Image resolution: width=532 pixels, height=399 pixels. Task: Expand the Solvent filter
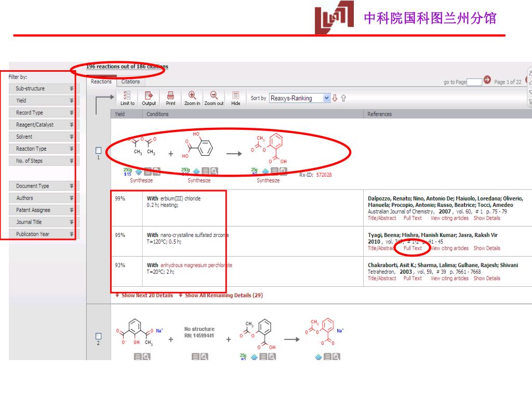click(44, 137)
